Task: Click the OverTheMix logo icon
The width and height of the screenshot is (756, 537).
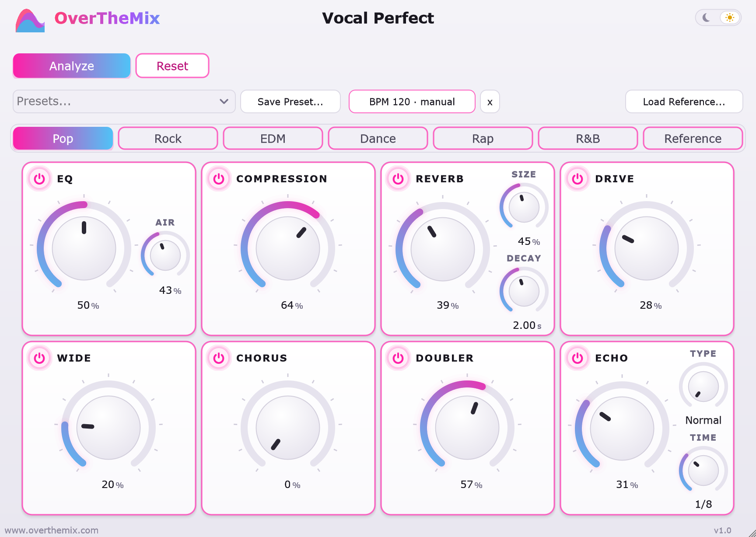Action: tap(30, 20)
